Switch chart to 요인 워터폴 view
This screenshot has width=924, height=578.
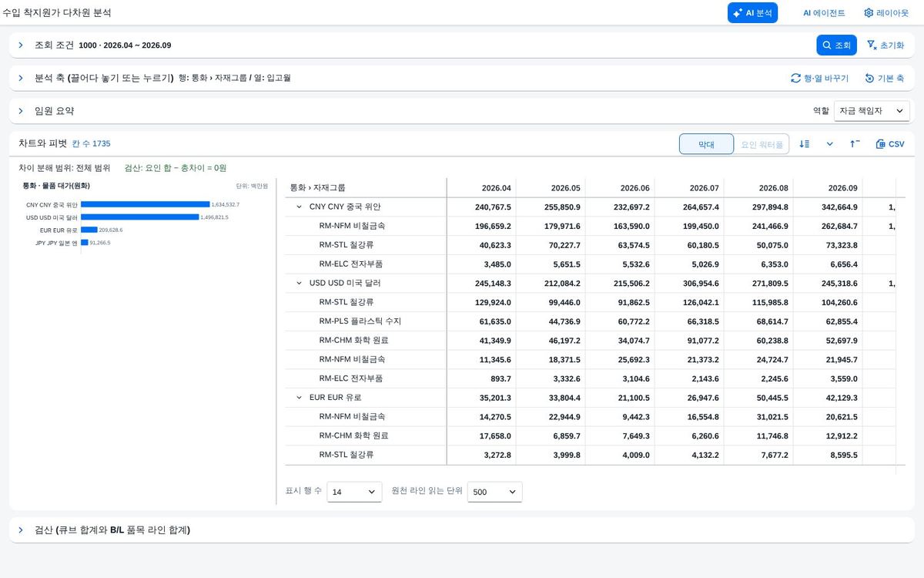pyautogui.click(x=762, y=144)
